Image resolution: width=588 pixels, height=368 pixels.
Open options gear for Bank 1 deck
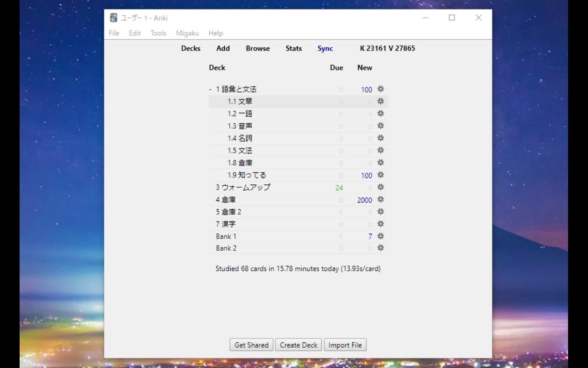click(x=380, y=236)
